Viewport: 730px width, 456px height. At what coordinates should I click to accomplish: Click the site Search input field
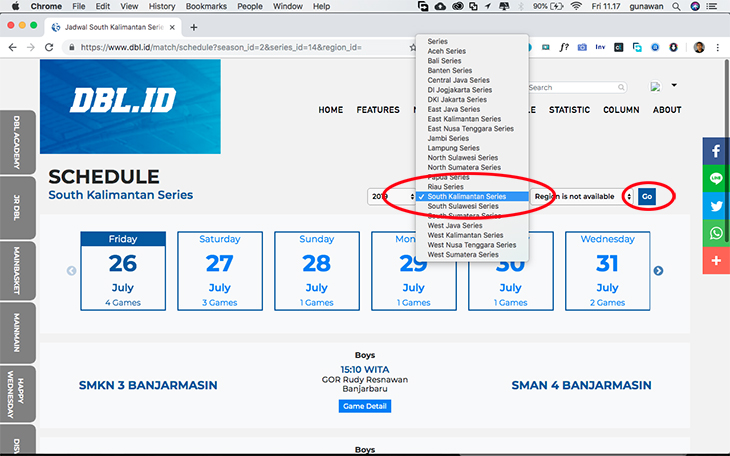(x=573, y=87)
